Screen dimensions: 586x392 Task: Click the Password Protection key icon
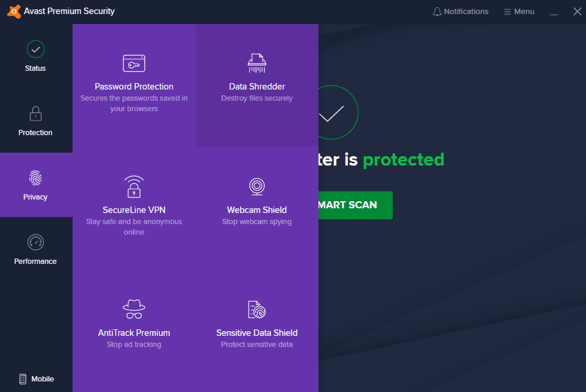[x=134, y=63]
